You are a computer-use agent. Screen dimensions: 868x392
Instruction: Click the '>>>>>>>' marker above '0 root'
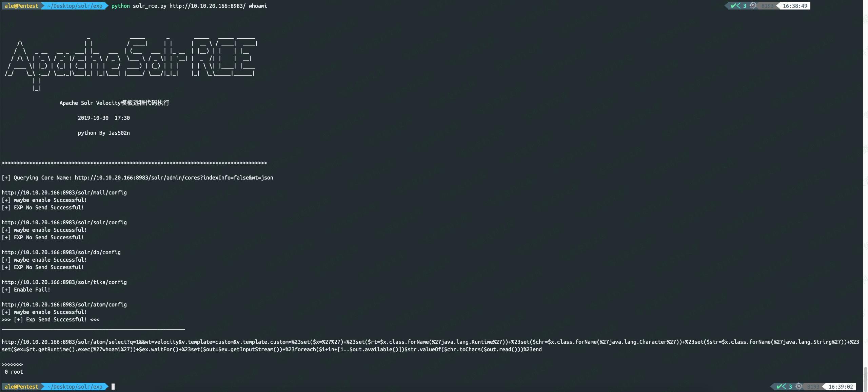coord(12,364)
